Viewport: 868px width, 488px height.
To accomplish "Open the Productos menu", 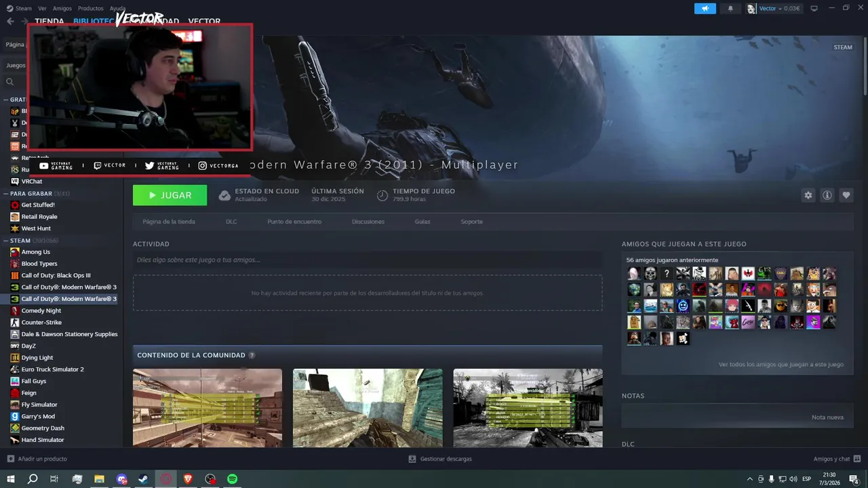I will (x=91, y=8).
